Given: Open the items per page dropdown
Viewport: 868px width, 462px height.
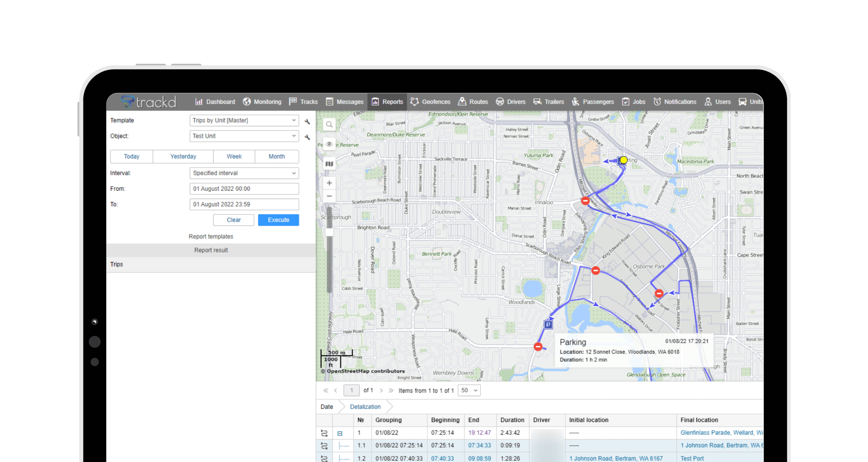Looking at the screenshot, I should pyautogui.click(x=469, y=390).
